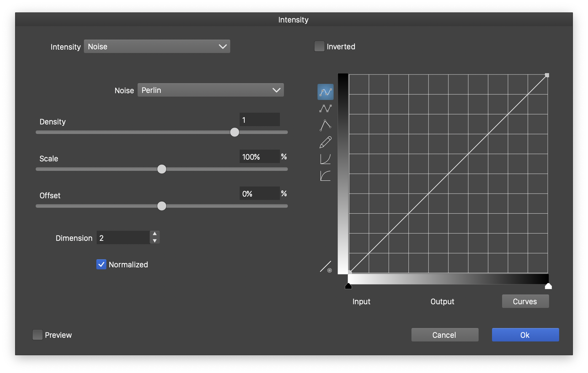Increase Dimension with the stepper up arrow
The width and height of the screenshot is (588, 373).
click(x=155, y=234)
